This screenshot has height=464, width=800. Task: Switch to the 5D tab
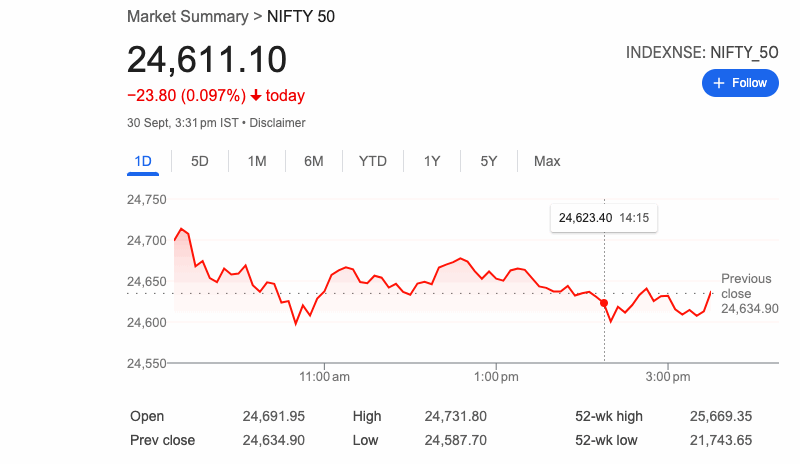click(x=200, y=161)
